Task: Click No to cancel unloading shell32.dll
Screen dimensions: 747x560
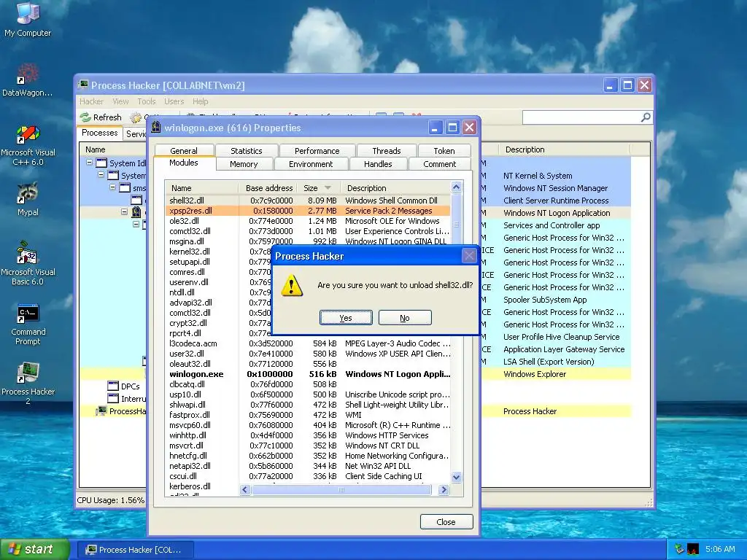Action: (405, 318)
